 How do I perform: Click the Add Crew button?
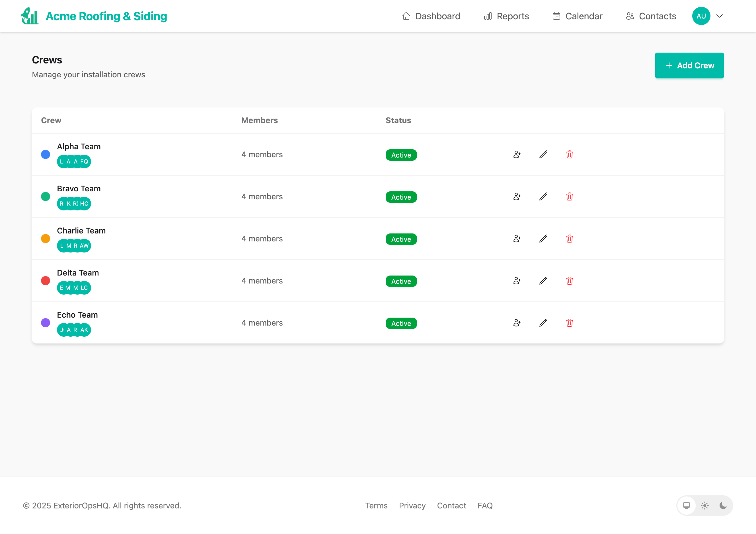pyautogui.click(x=689, y=65)
